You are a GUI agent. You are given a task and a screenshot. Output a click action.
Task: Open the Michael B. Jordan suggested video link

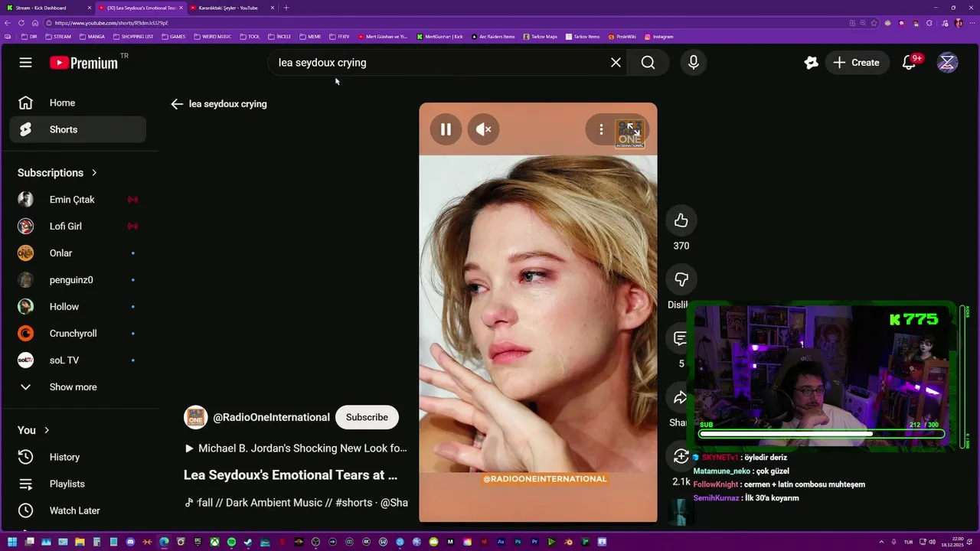pos(296,448)
